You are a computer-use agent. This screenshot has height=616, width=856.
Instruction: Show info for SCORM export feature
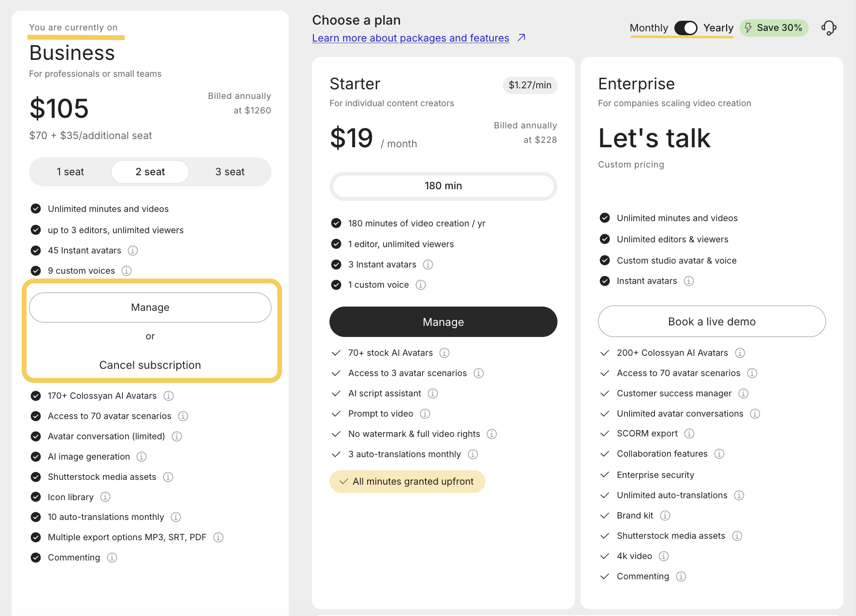point(689,434)
